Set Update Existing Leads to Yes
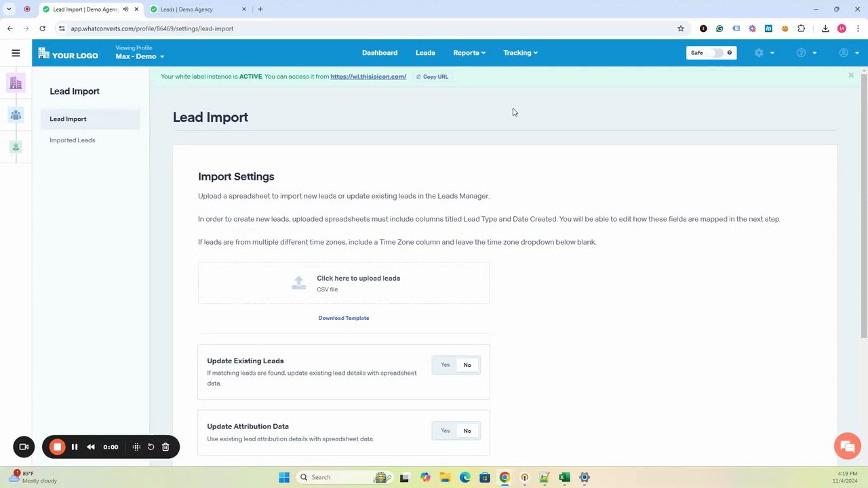This screenshot has width=868, height=488. tap(445, 365)
